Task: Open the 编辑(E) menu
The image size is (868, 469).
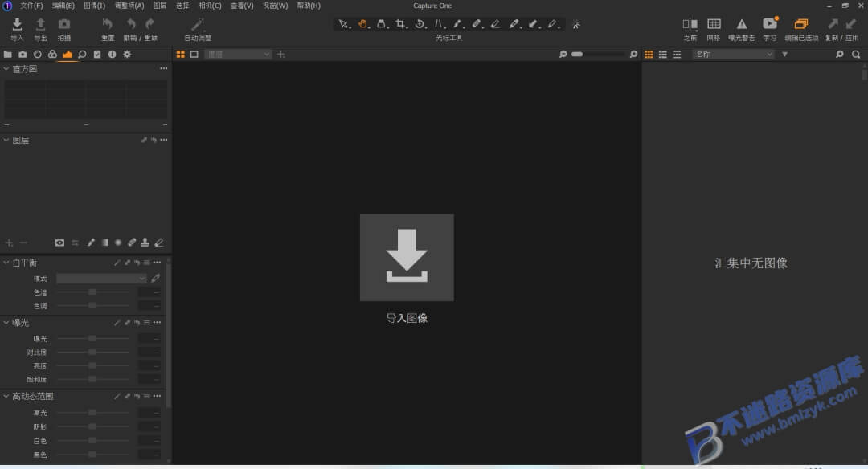Action: (63, 6)
